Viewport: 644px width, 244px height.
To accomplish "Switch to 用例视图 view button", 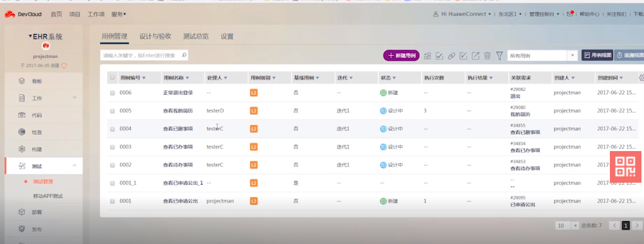I will [x=597, y=55].
